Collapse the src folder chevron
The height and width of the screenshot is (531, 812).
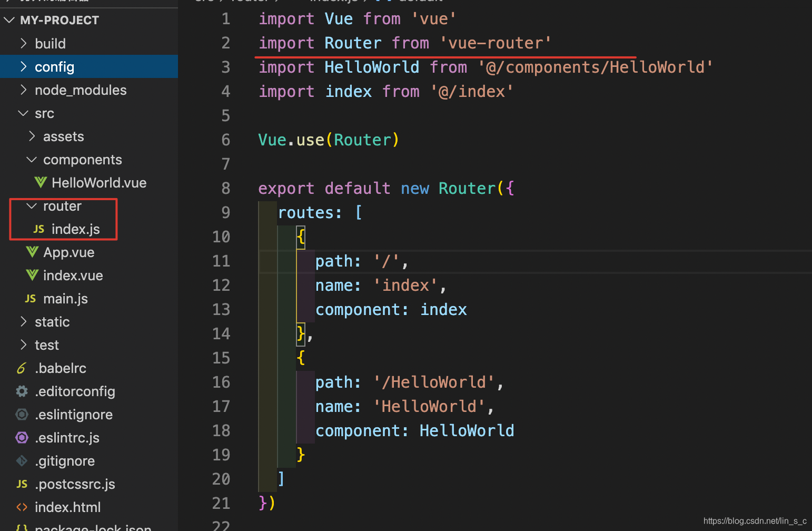(23, 113)
